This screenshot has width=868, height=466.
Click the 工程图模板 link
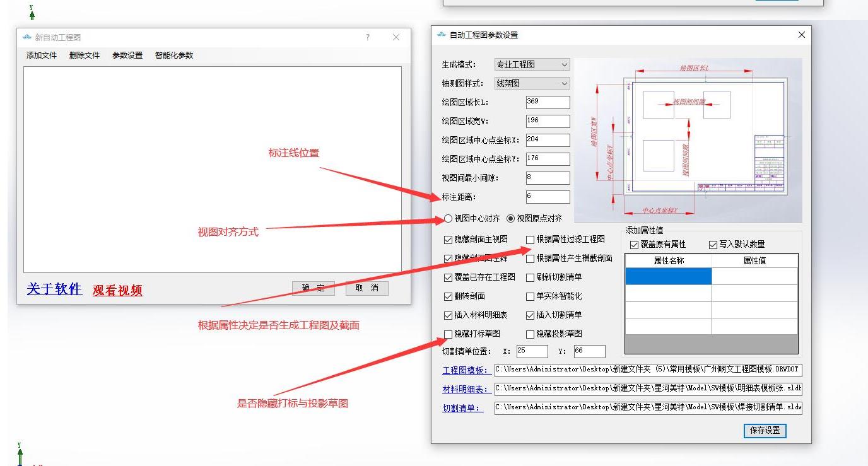(x=466, y=370)
